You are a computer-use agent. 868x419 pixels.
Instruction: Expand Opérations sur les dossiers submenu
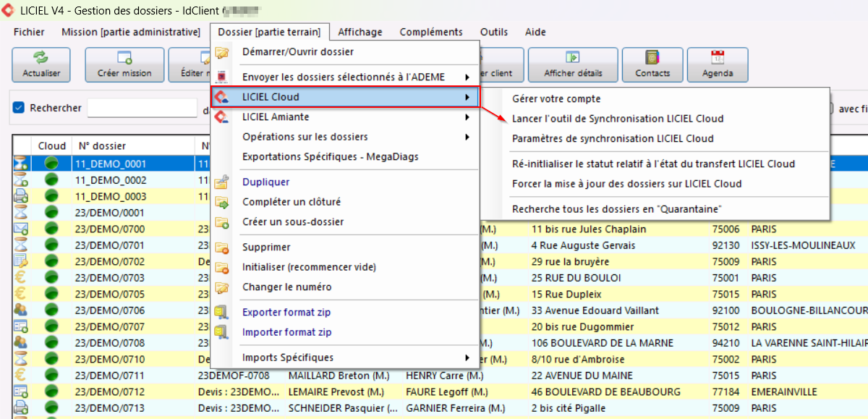[345, 137]
